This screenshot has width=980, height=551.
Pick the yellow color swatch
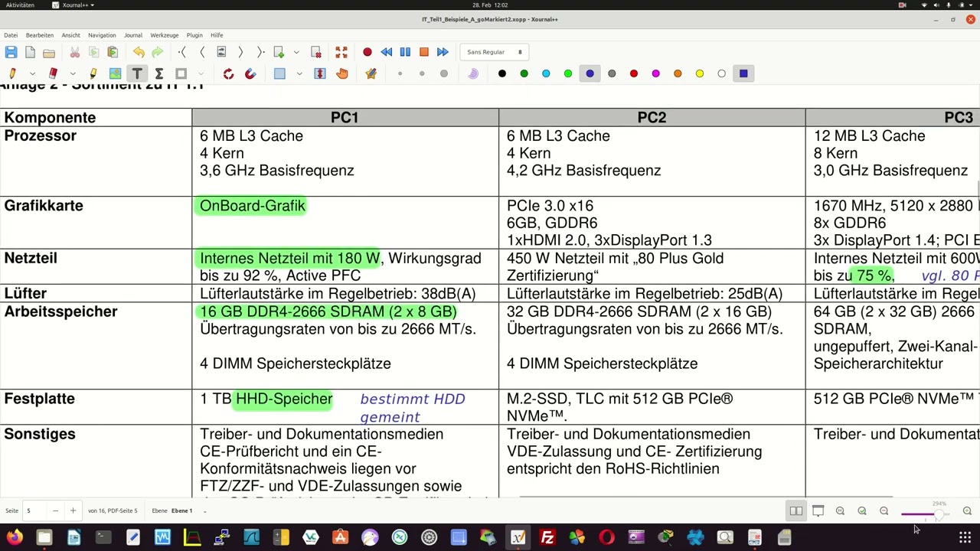[700, 73]
